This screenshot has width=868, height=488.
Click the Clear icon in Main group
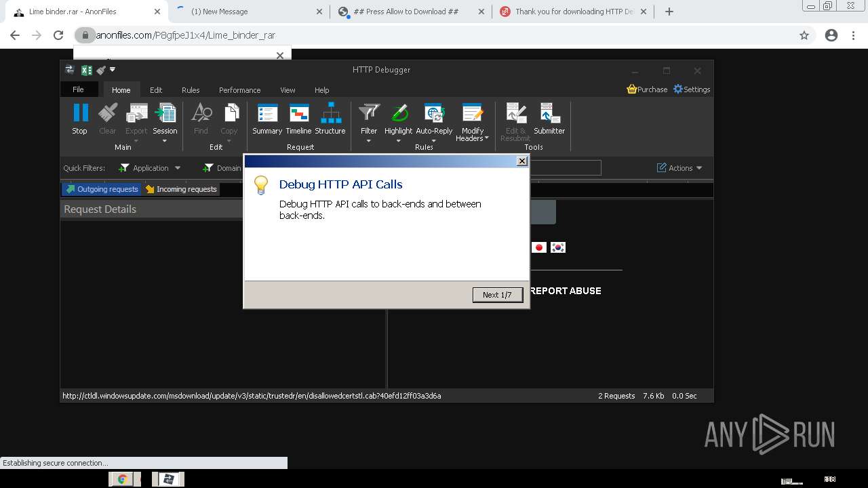[x=108, y=113]
